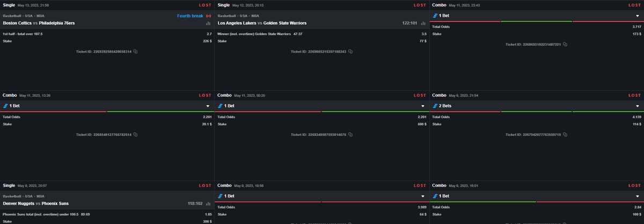This screenshot has width=644, height=224.
Task: Click Basketball USA NBA breadcrumb on Lakers ticket
Action: (x=238, y=16)
